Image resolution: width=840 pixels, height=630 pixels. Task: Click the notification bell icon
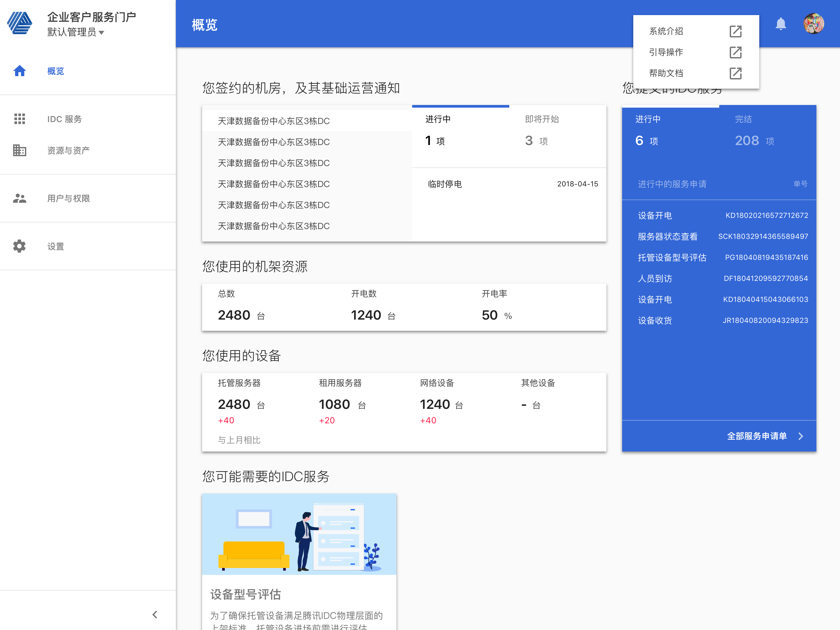[x=780, y=24]
